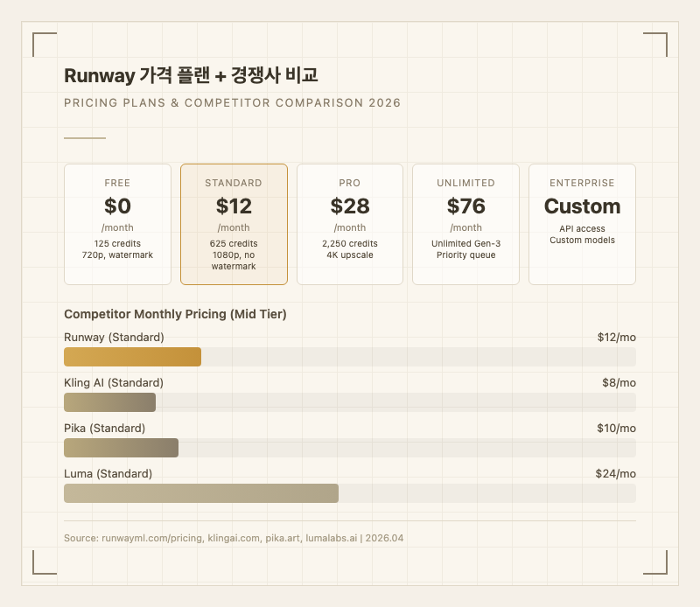Click the 'Pika (Standard)' label
This screenshot has width=700, height=607.
[x=105, y=429]
